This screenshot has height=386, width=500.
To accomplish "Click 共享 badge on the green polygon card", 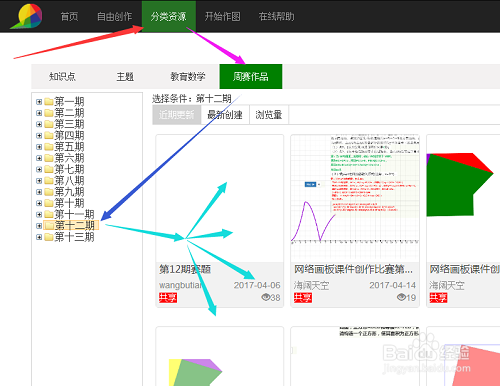I will (438, 298).
